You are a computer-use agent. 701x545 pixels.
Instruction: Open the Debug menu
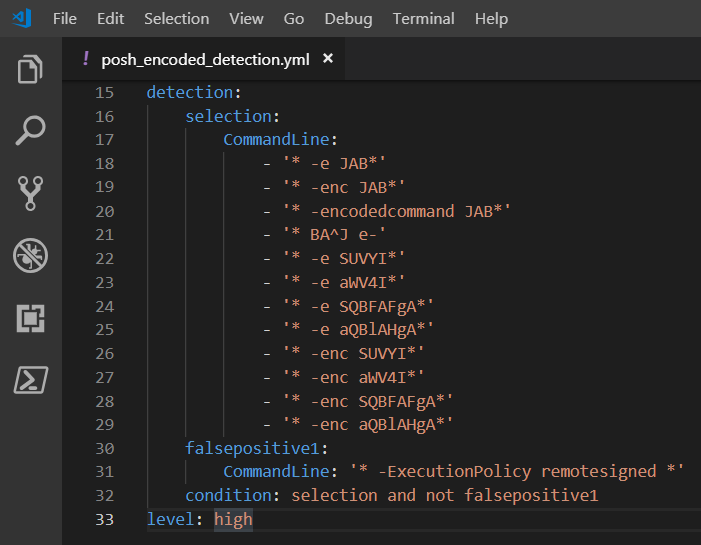pyautogui.click(x=348, y=19)
